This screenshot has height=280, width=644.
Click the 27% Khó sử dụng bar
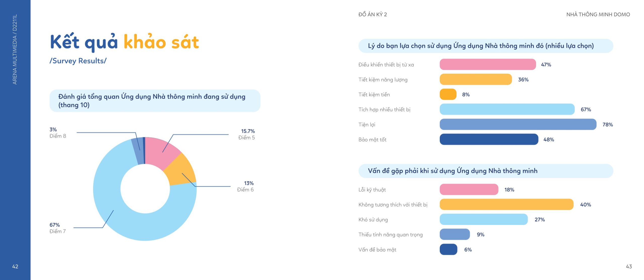(484, 219)
